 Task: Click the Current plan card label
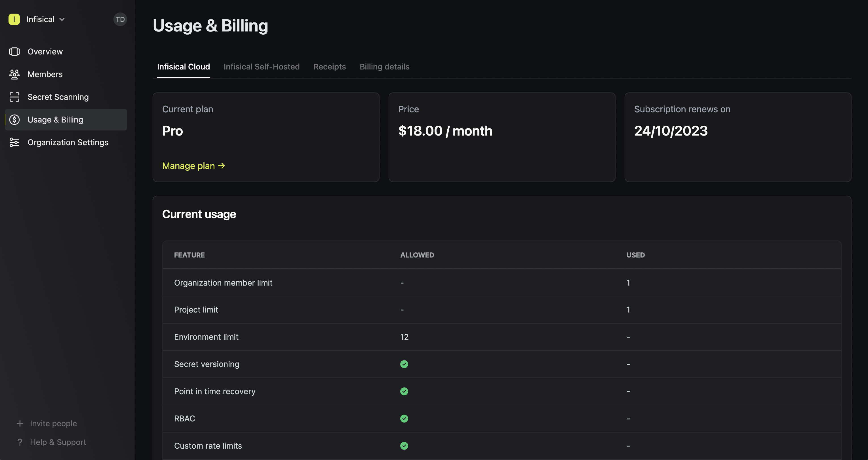coord(188,109)
